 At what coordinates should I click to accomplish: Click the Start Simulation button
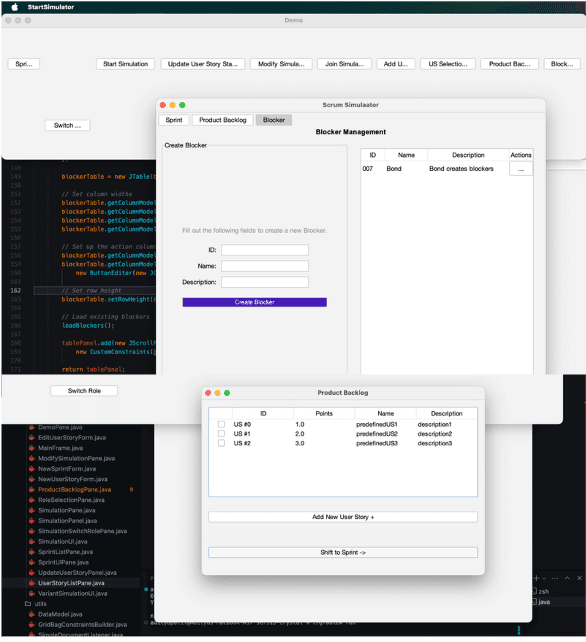[125, 64]
